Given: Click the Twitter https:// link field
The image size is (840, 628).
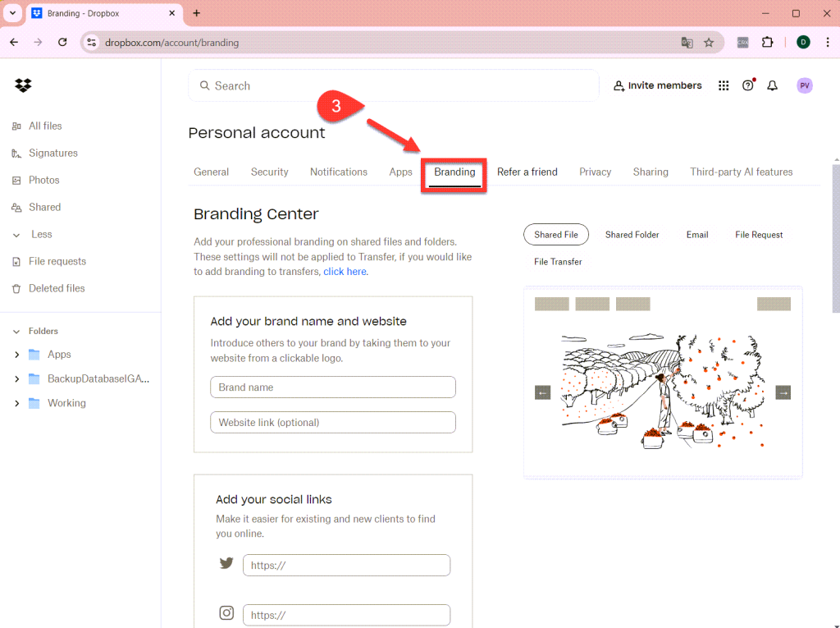Looking at the screenshot, I should [x=347, y=566].
